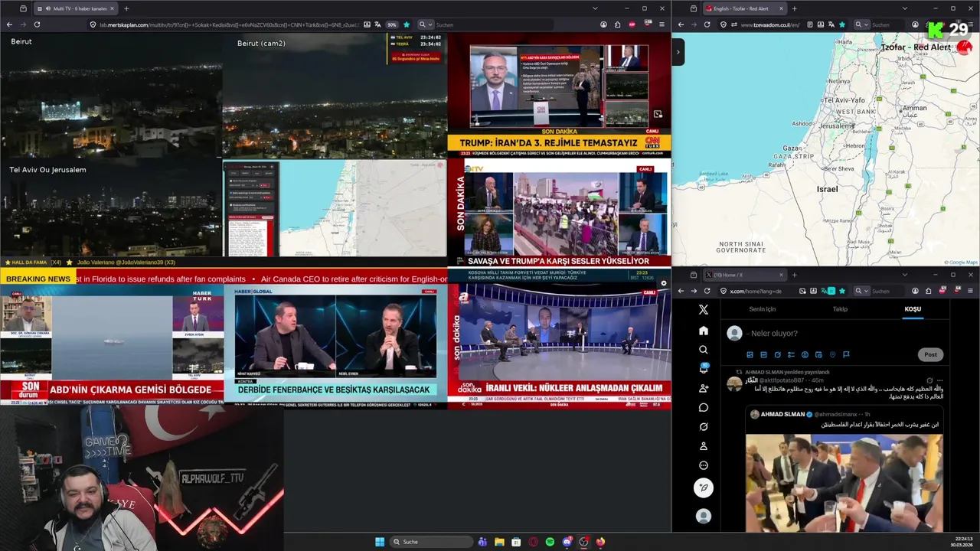Open AHMAD SLMAN quoted tweet author

click(782, 414)
